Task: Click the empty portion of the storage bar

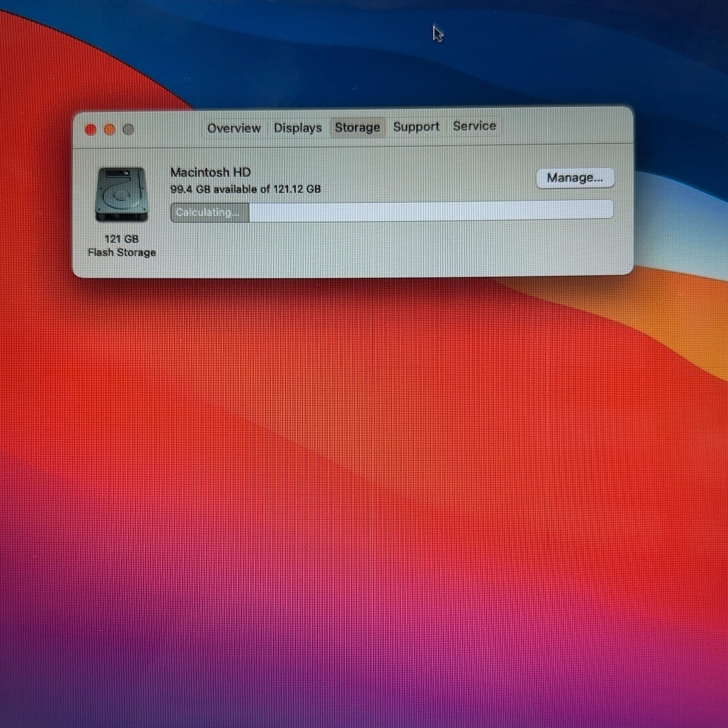Action: click(x=431, y=211)
